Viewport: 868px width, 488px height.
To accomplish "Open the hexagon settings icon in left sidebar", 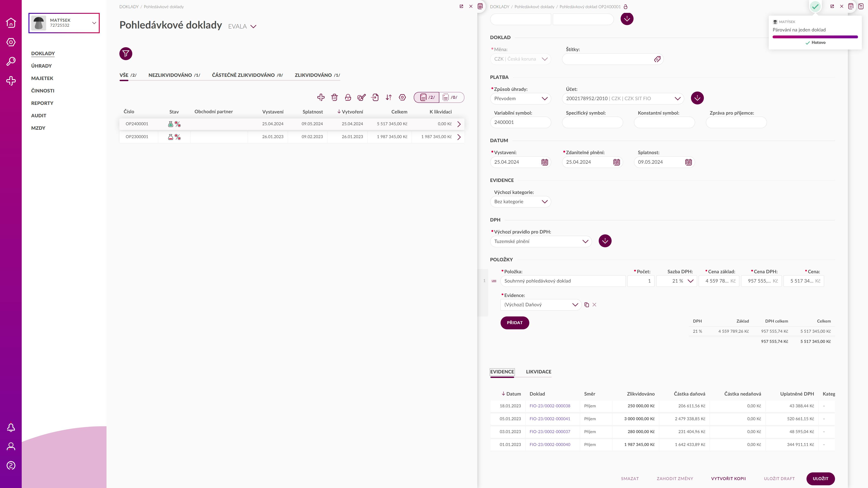I will tap(11, 42).
